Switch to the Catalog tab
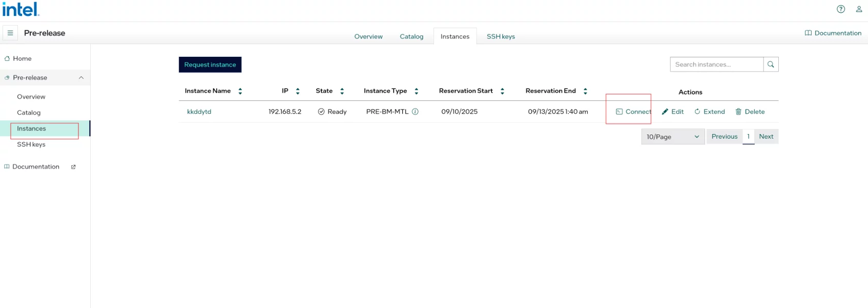Viewport: 868px width, 308px height. coord(411,36)
